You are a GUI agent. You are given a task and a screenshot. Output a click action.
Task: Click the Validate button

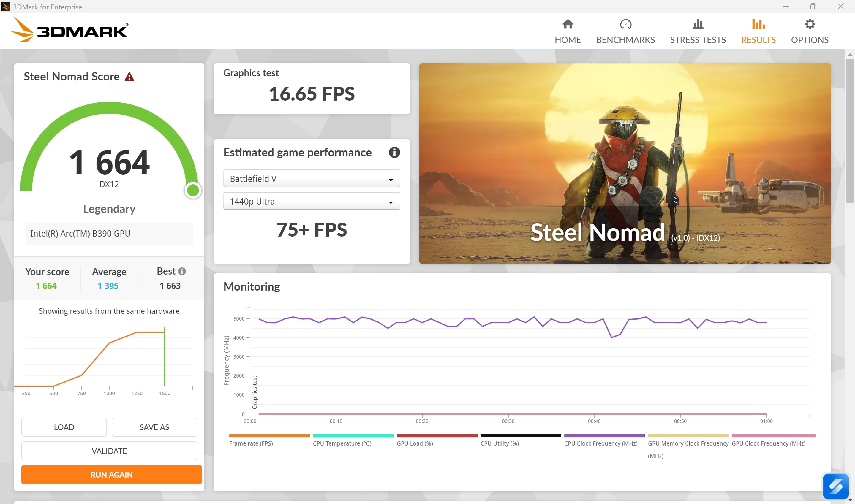109,451
